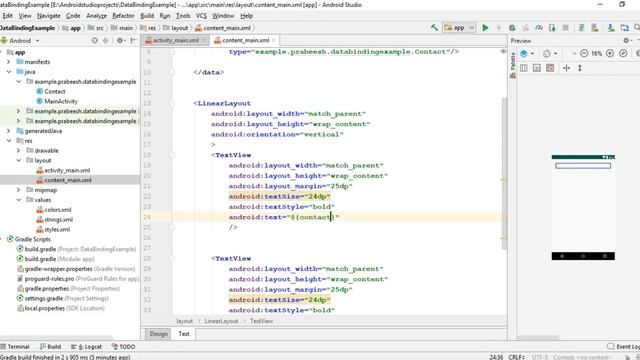The width and height of the screenshot is (640, 360).
Task: Expand the drawable folder
Action: [18, 151]
